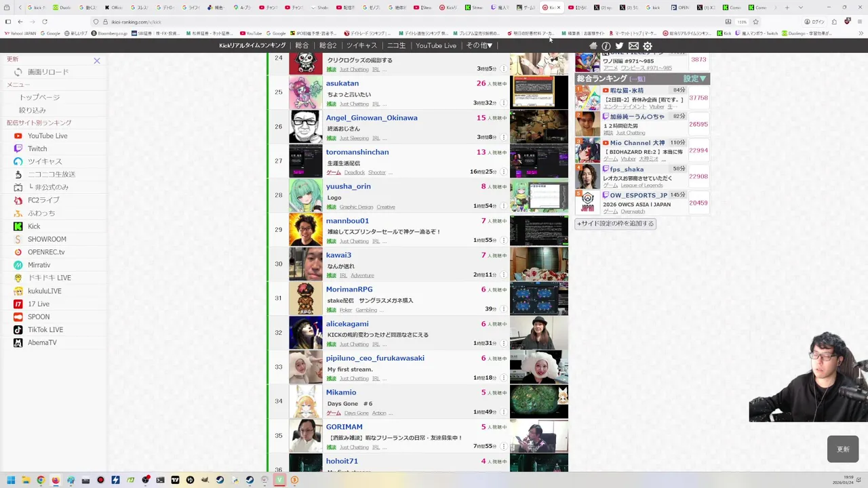
Task: Open the options menu for alicekagami row
Action: pyautogui.click(x=503, y=344)
